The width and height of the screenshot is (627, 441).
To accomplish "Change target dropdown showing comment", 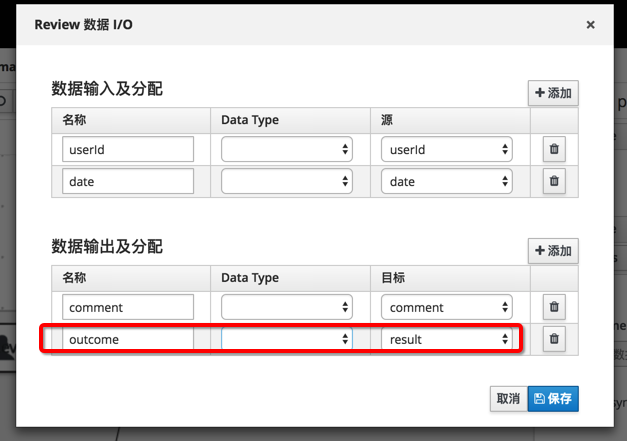I will pyautogui.click(x=446, y=307).
